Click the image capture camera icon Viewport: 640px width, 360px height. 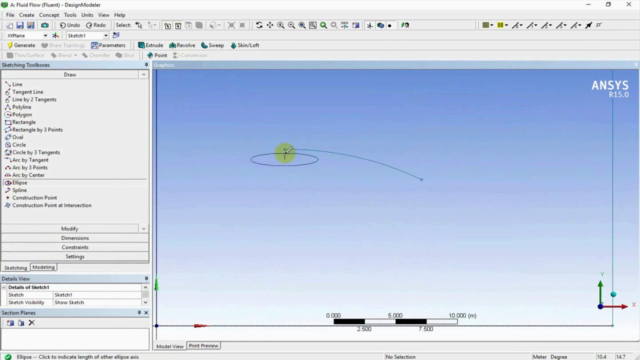(x=45, y=25)
